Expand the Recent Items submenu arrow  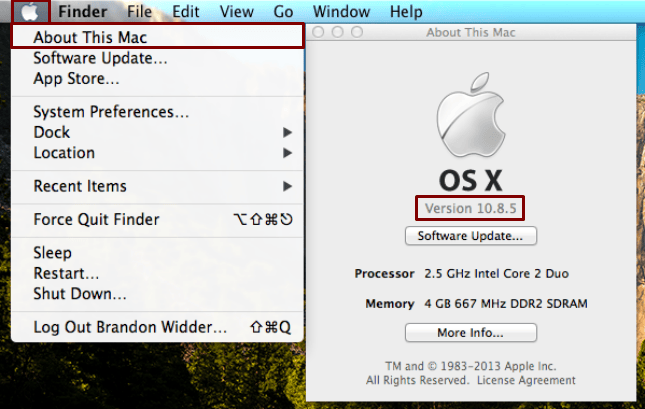(288, 186)
